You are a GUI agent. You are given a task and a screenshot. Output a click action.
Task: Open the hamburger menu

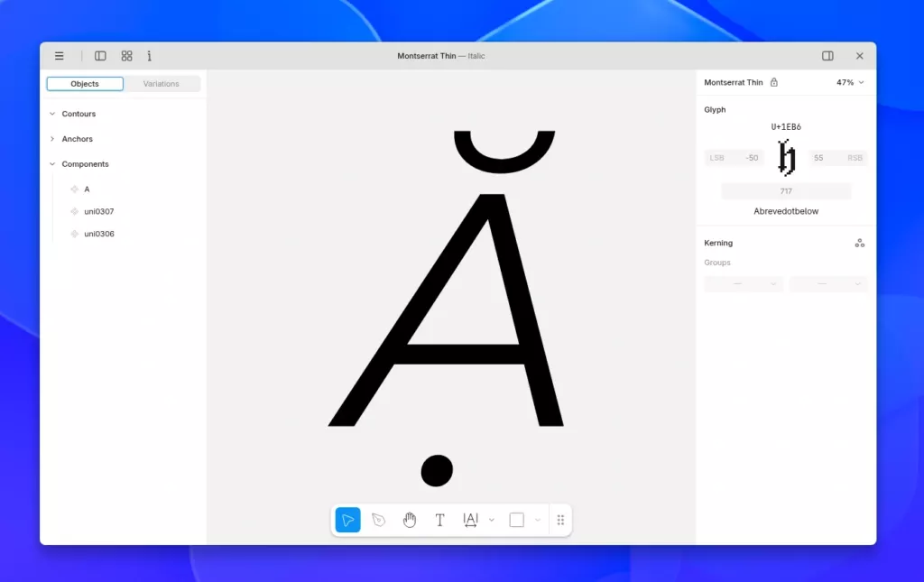[59, 56]
